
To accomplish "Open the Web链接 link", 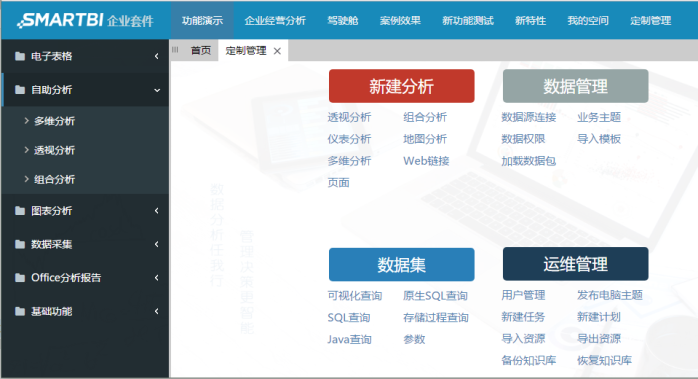I will [426, 161].
